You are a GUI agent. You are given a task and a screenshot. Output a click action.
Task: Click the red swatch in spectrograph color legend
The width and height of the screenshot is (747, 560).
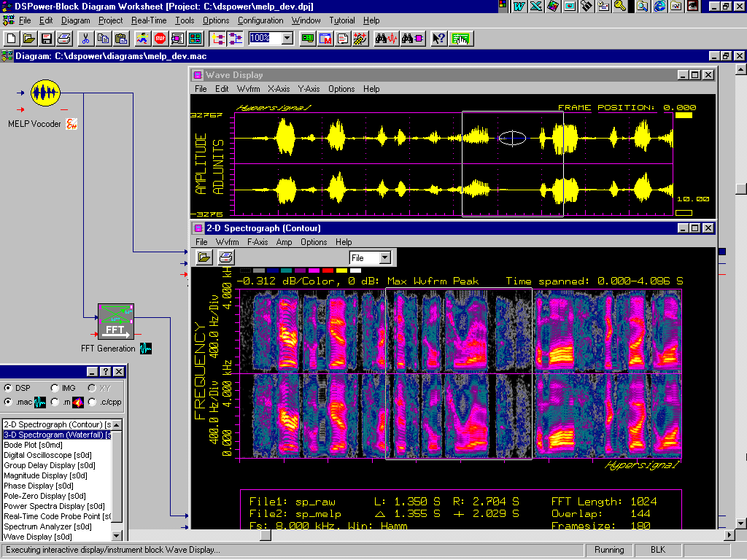click(328, 271)
